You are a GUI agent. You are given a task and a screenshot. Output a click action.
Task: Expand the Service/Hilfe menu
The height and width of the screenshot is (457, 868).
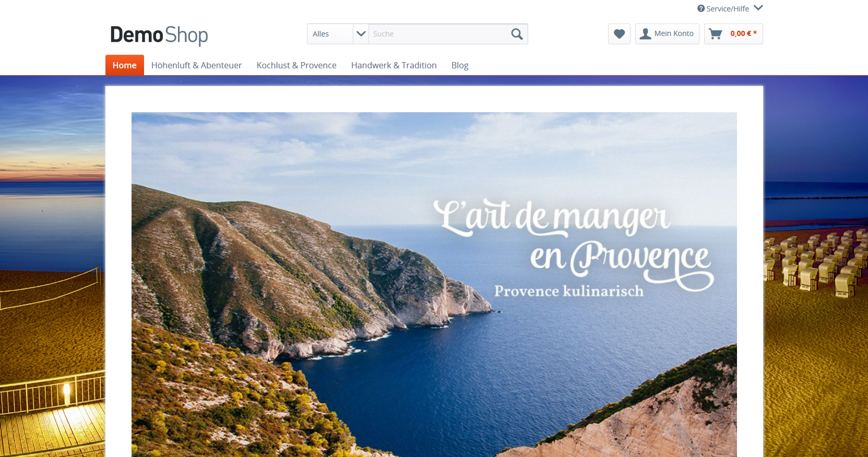coord(730,8)
